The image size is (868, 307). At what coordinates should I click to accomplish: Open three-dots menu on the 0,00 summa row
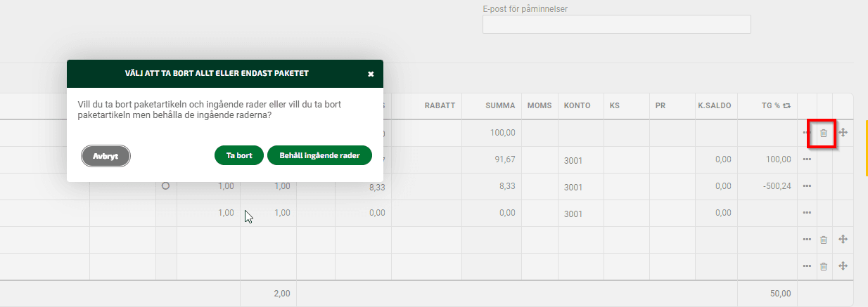807,213
